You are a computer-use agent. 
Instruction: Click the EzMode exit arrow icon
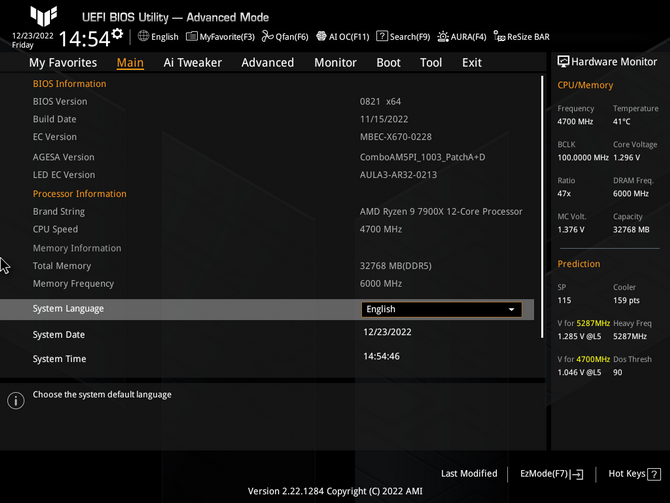click(x=576, y=474)
